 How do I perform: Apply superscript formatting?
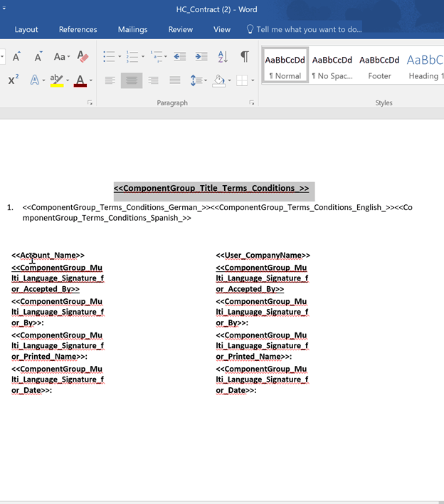point(14,80)
